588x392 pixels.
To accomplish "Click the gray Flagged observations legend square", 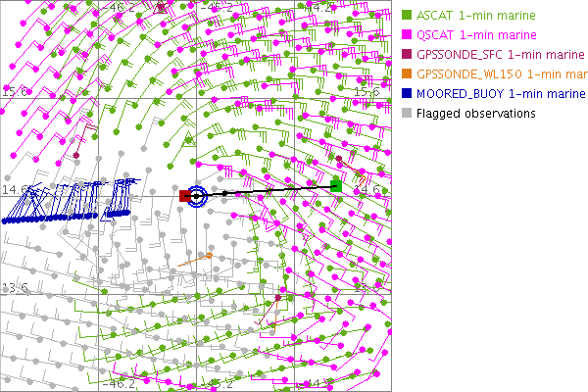I will pyautogui.click(x=407, y=114).
